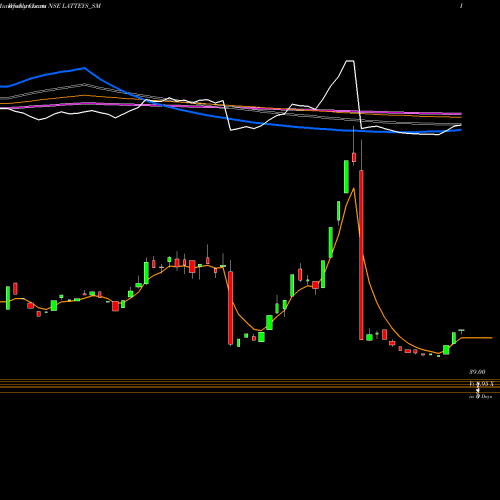The width and height of the screenshot is (500, 500).
Task: Click the tall red candle at peak crash
Action: coord(361,255)
